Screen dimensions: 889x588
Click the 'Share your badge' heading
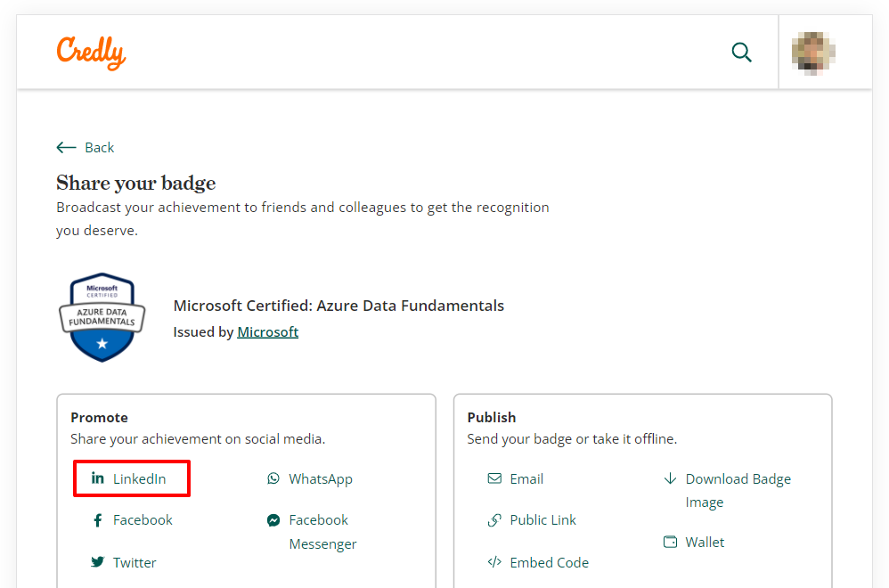[136, 184]
